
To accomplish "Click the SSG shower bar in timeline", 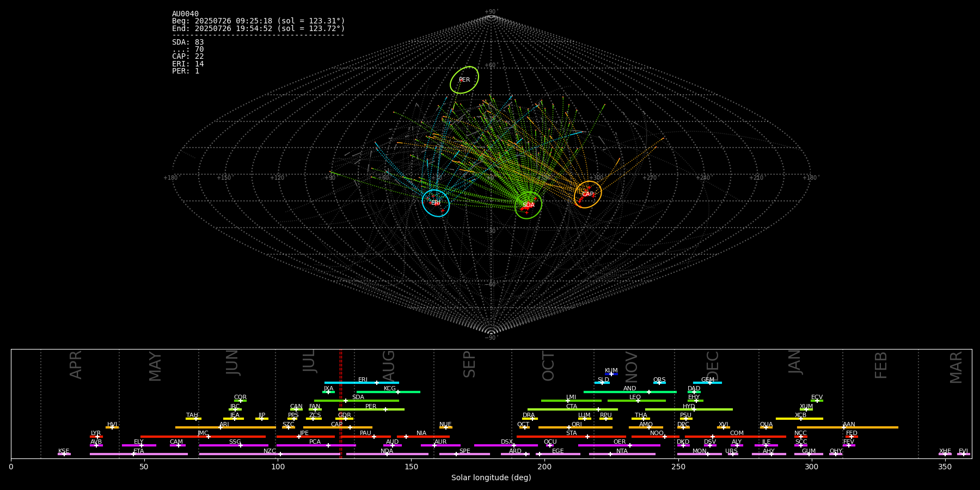I will [x=234, y=445].
